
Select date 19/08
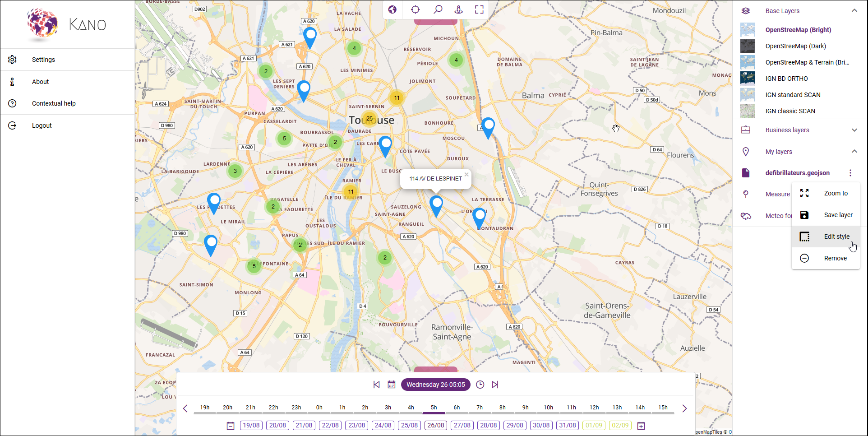pos(251,425)
